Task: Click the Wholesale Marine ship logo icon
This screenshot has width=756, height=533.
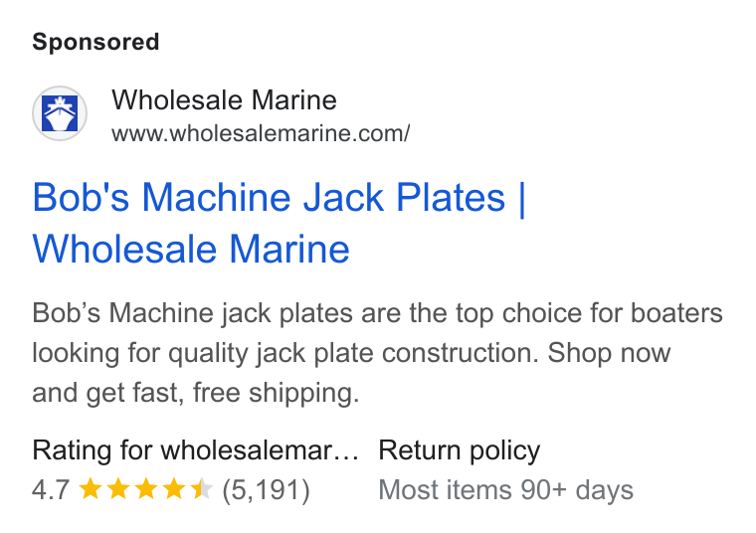Action: (60, 113)
